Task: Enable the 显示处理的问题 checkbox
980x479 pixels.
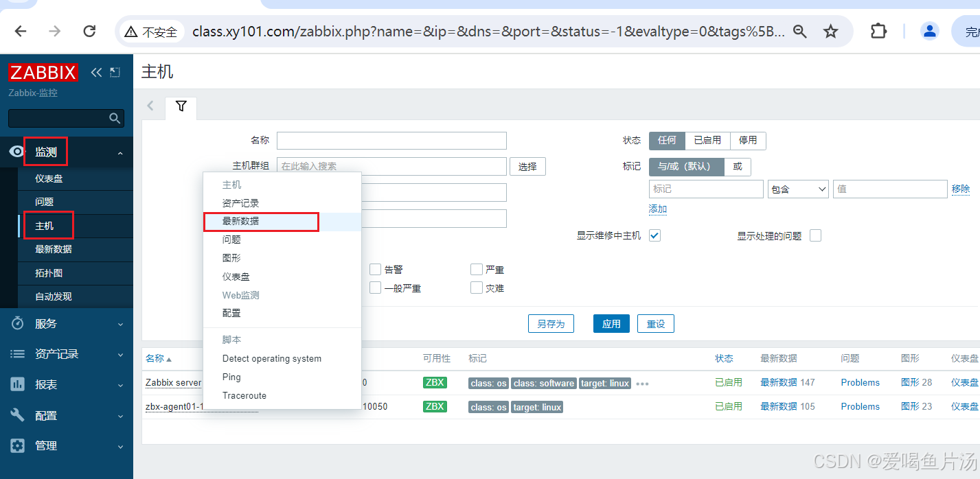Action: click(815, 235)
